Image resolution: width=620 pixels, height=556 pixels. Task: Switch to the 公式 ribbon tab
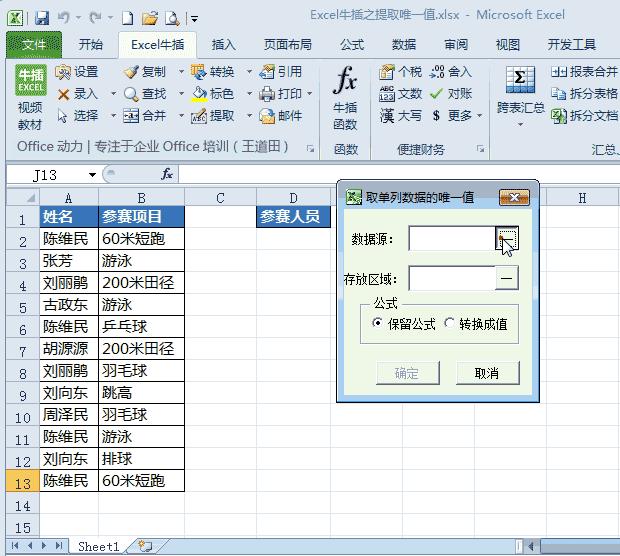point(352,45)
